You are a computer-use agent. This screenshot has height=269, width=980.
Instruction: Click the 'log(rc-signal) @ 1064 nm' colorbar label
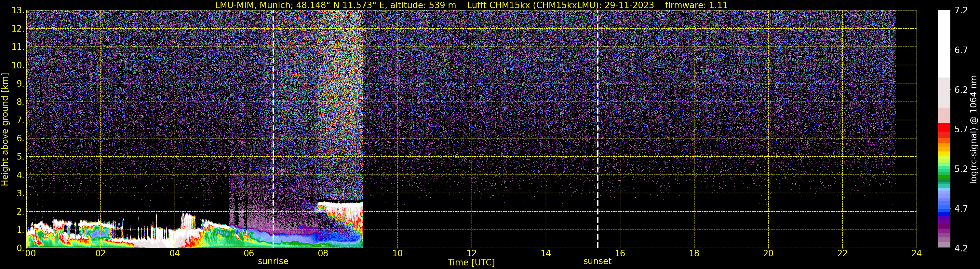click(973, 129)
